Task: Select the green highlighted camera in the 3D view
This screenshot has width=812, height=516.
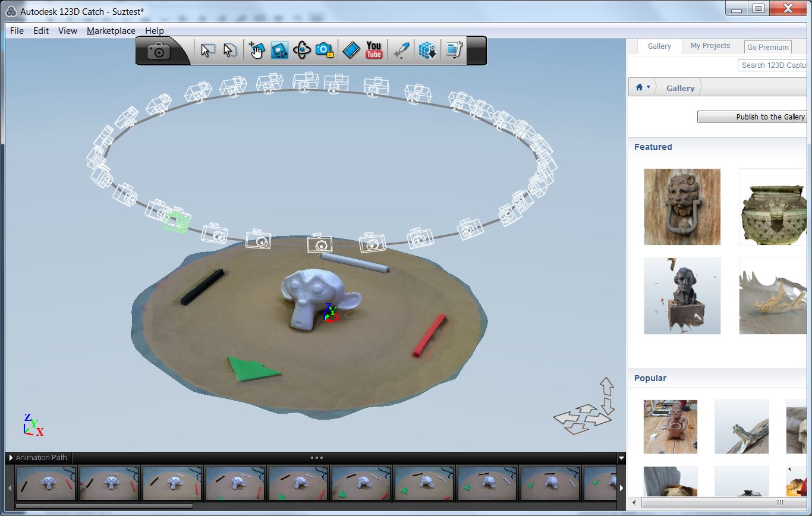Action: [x=177, y=221]
